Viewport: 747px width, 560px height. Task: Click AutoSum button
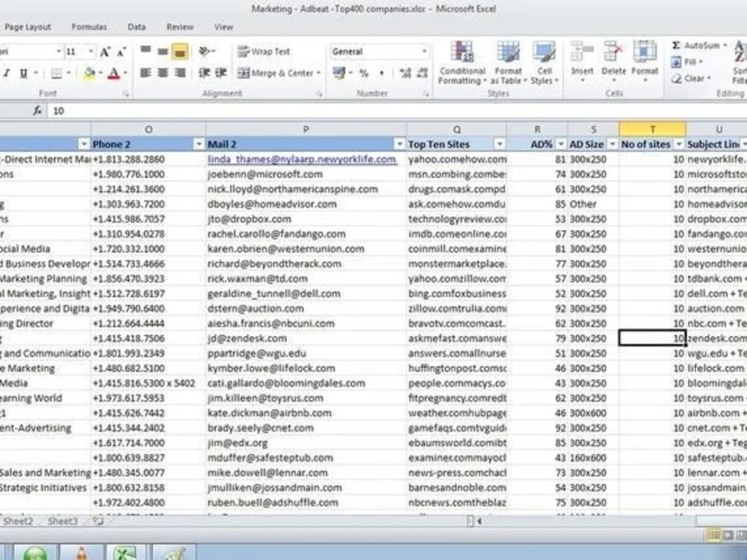pos(695,46)
